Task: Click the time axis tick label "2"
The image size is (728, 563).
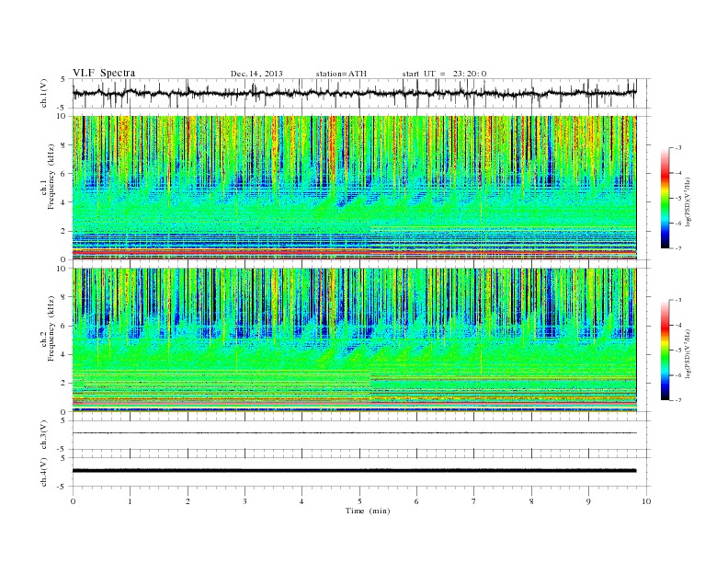Action: point(188,501)
